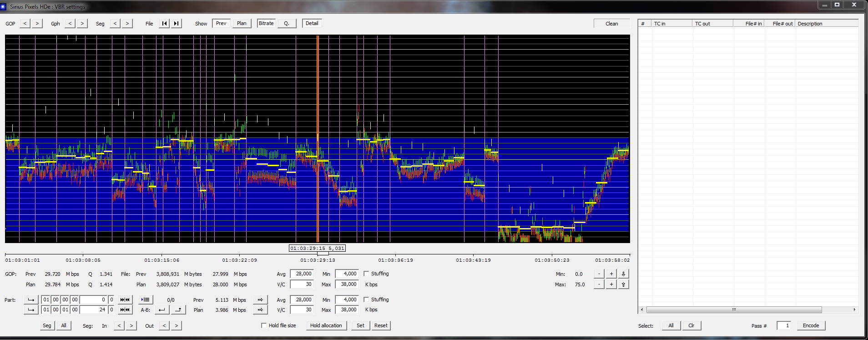
Task: Jump to file end button
Action: tap(177, 24)
